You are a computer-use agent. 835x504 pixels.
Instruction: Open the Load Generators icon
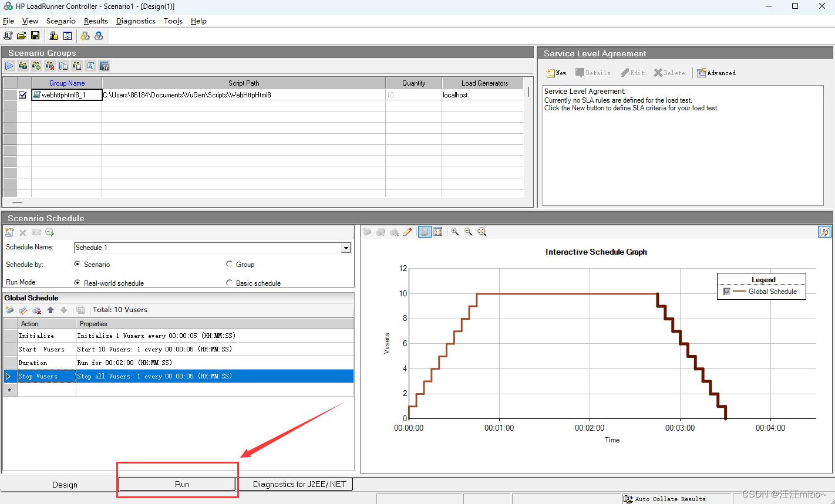54,36
